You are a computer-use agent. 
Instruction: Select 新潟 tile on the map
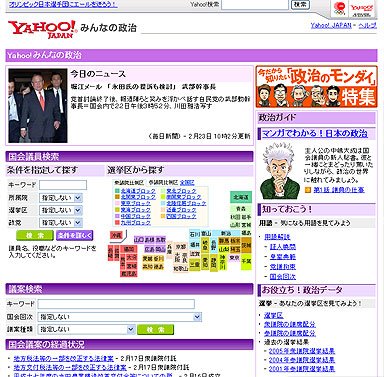226,233
